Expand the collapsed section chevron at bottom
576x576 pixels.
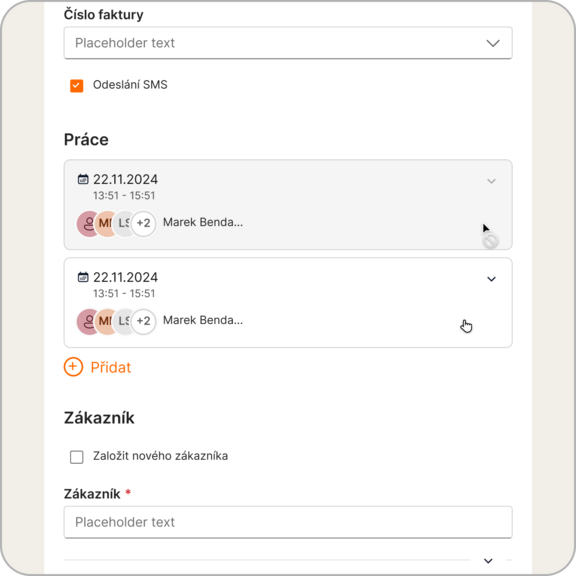[x=488, y=561]
